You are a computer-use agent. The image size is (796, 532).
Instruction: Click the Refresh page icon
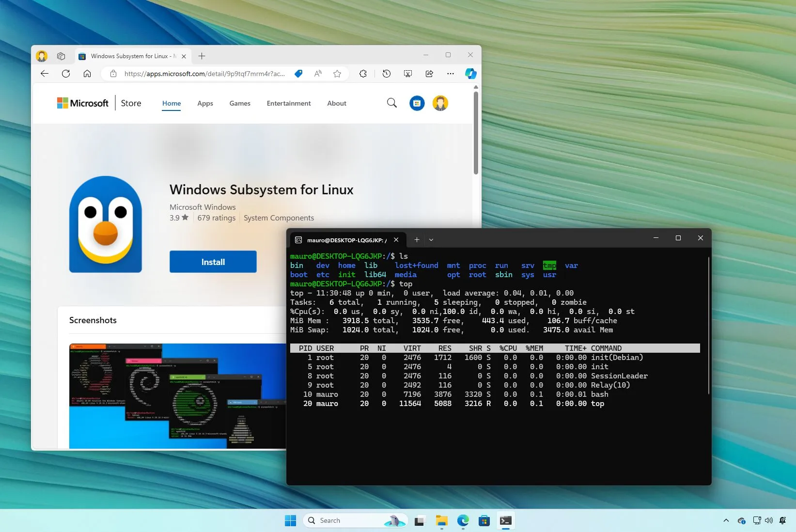click(x=66, y=74)
